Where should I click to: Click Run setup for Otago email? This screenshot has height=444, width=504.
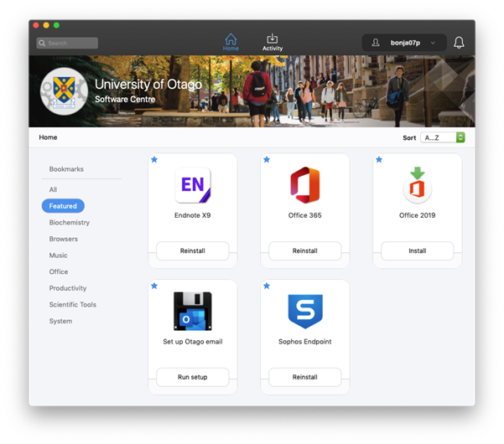click(x=192, y=377)
